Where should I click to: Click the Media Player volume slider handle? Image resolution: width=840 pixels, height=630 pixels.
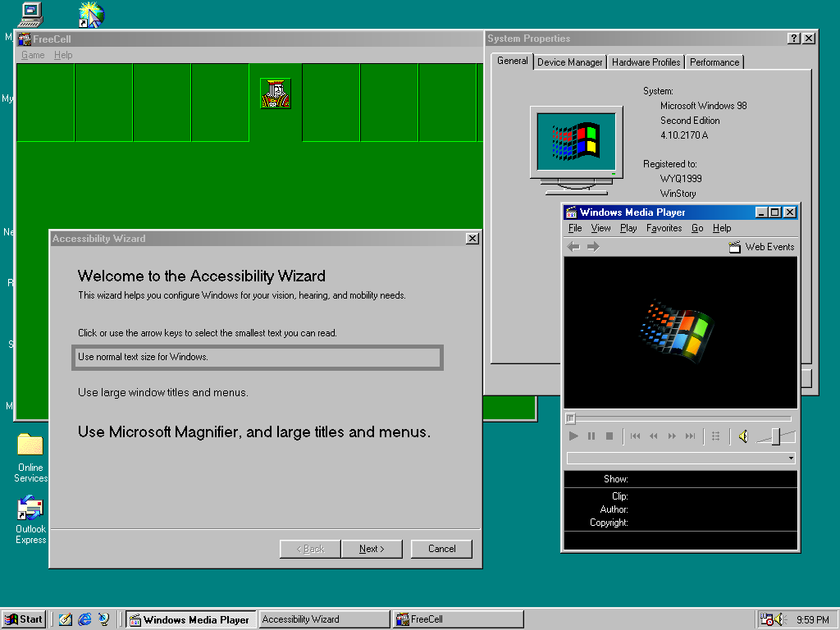pos(775,436)
